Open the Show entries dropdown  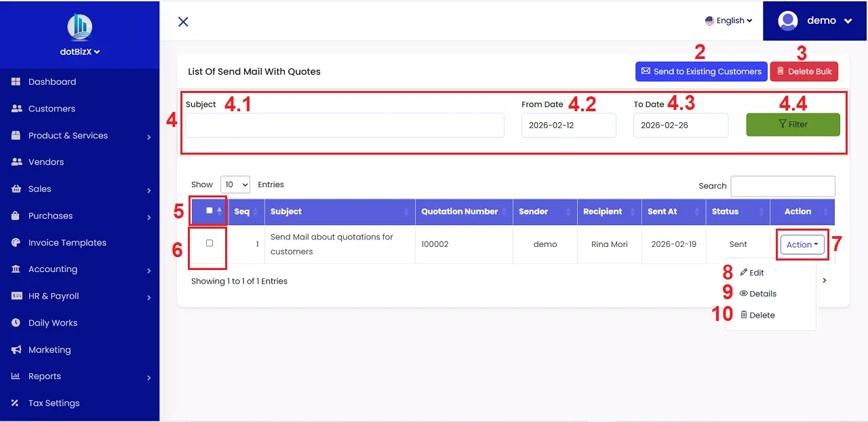pos(235,184)
